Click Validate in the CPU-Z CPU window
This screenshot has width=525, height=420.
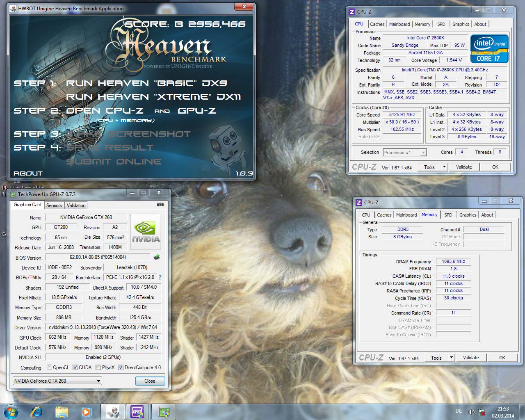pos(464,167)
